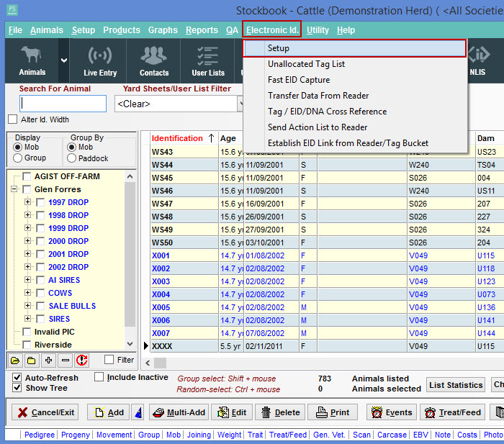Click the Multi-Add button
Viewport: 504px width, 444px height.
coord(178,412)
